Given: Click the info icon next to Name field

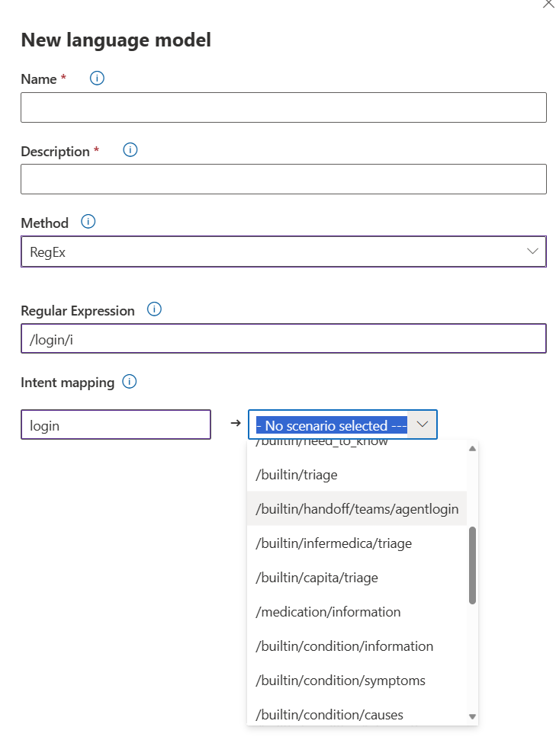Looking at the screenshot, I should [x=96, y=78].
